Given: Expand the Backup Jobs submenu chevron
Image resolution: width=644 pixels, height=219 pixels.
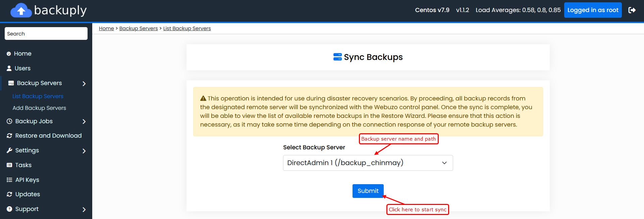Looking at the screenshot, I should 84,122.
